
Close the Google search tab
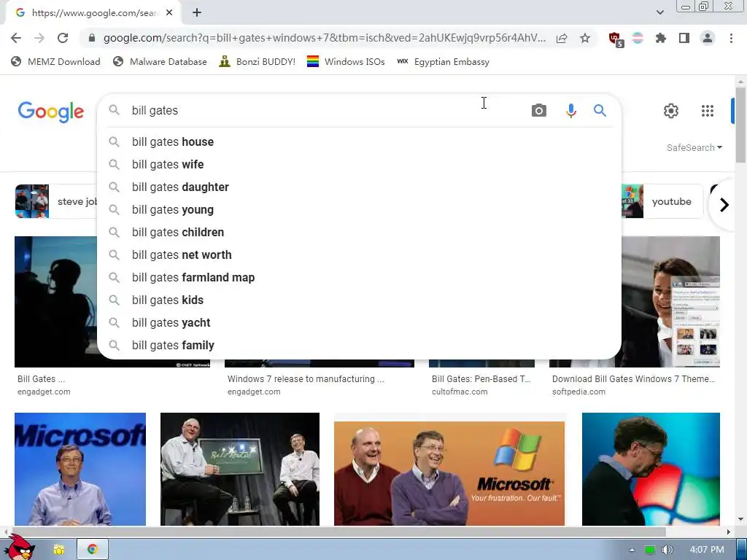click(x=169, y=13)
